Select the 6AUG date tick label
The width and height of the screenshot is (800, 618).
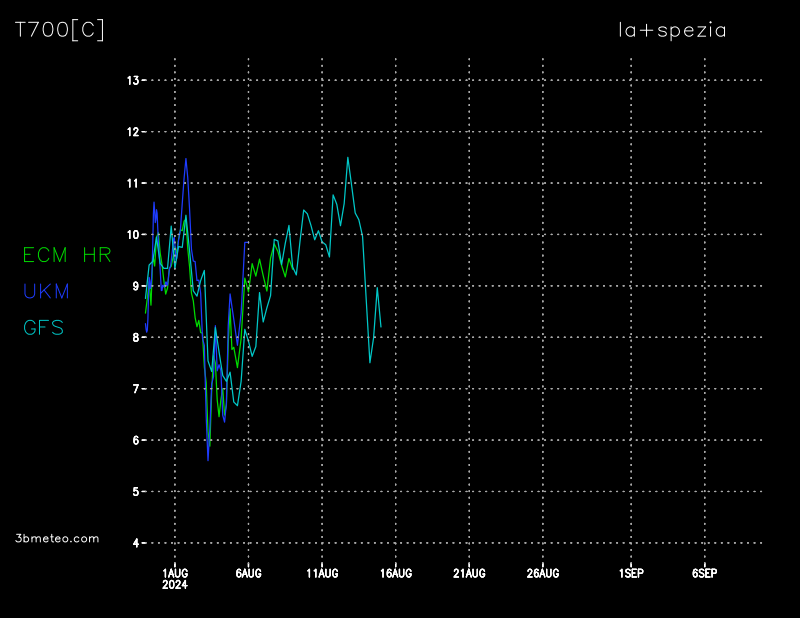(x=248, y=573)
